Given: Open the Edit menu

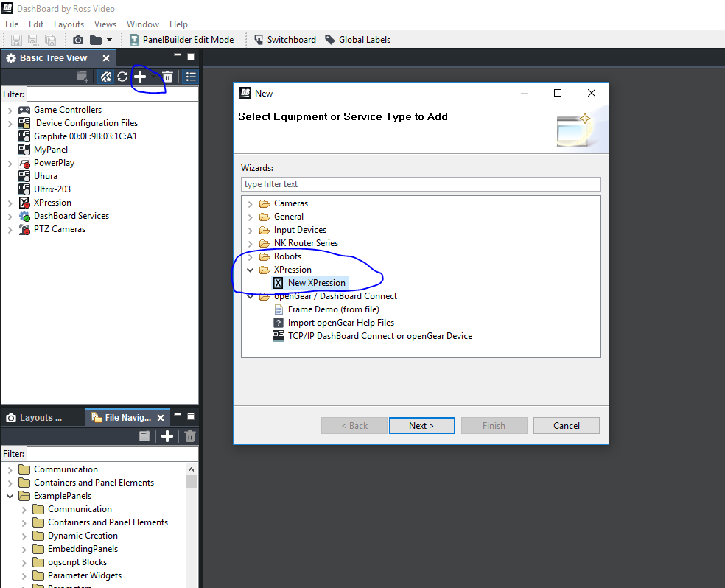Looking at the screenshot, I should [35, 24].
